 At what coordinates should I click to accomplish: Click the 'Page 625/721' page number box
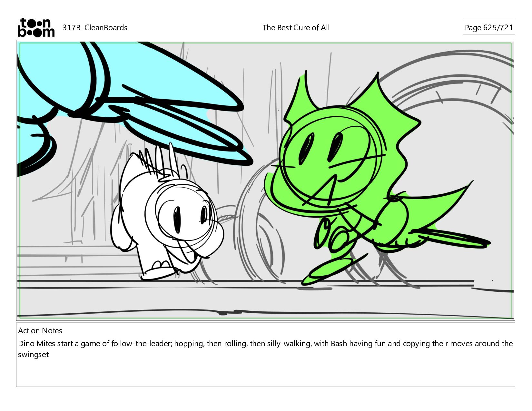(488, 28)
